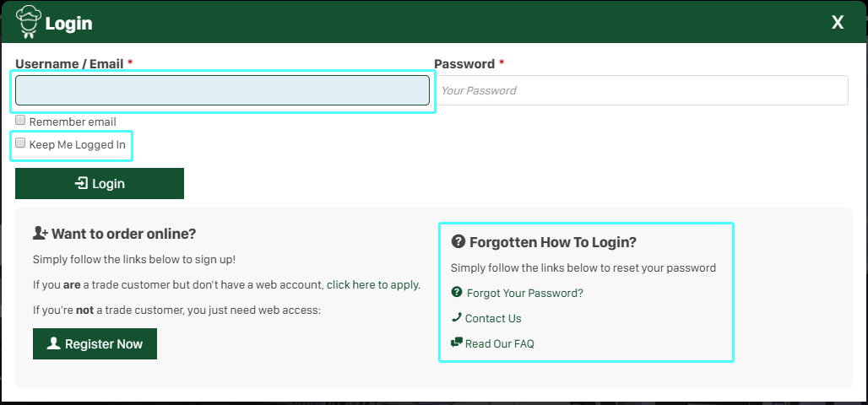Image resolution: width=868 pixels, height=405 pixels.
Task: Click the question icon beside Forgotten How To Login
Action: click(458, 242)
